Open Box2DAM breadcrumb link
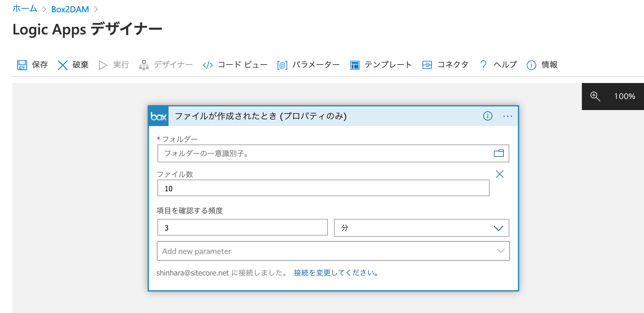The image size is (644, 313). (x=70, y=9)
